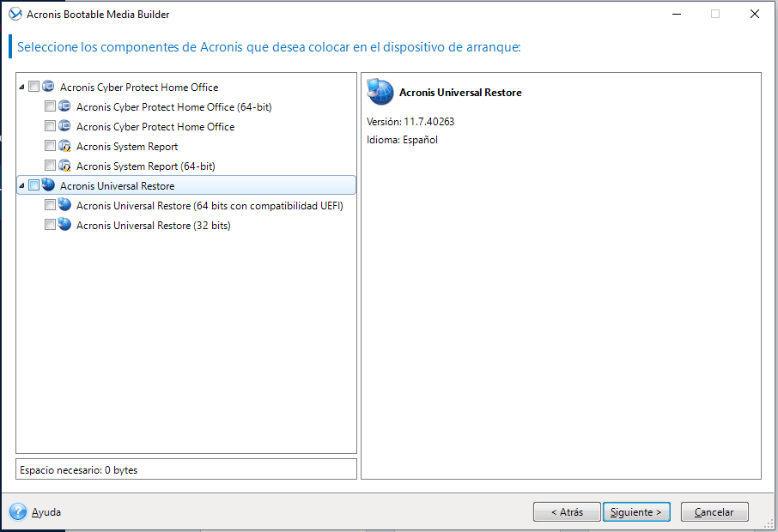Select Universal Restore 64 bits con compatibilidad UEFI checkbox
The height and width of the screenshot is (532, 778).
coord(50,205)
